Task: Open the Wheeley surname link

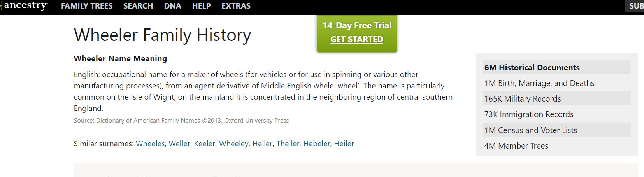Action: tap(234, 144)
